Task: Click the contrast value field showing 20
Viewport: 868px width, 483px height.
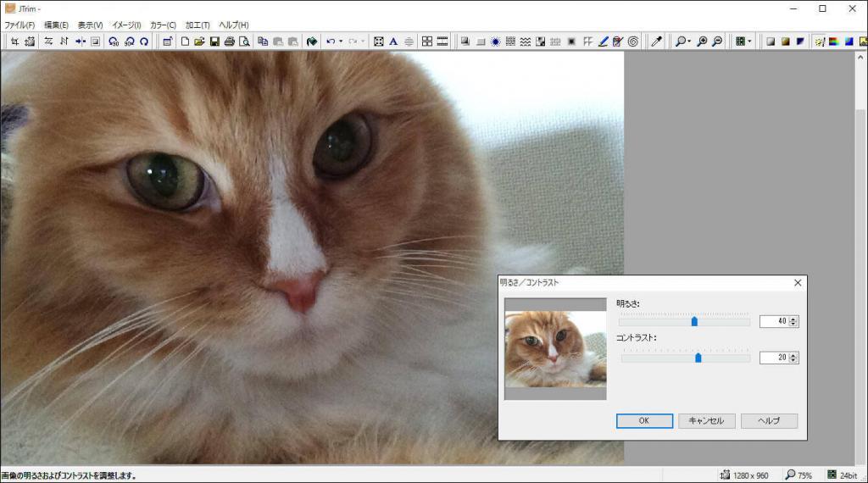Action: pyautogui.click(x=774, y=358)
